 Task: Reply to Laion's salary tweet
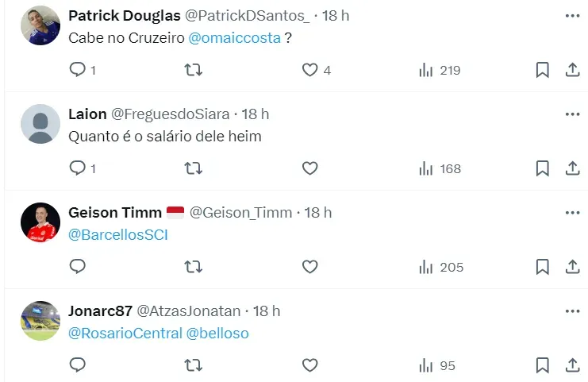(78, 168)
